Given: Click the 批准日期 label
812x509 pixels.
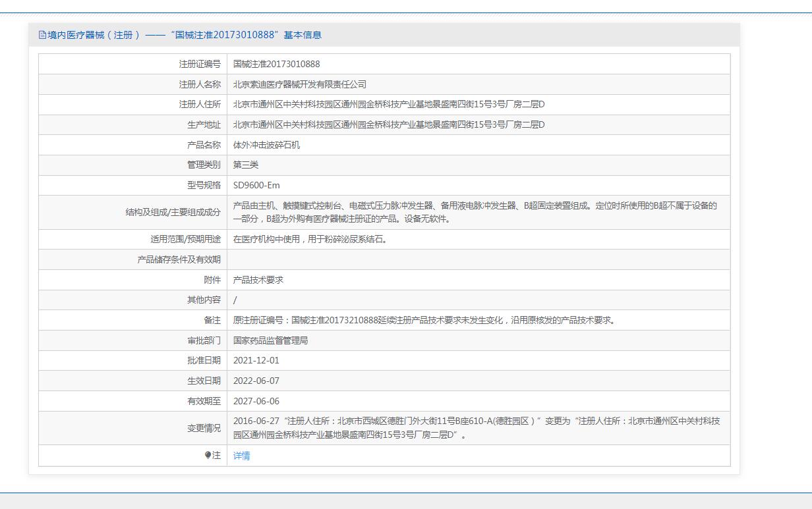Looking at the screenshot, I should (x=204, y=360).
